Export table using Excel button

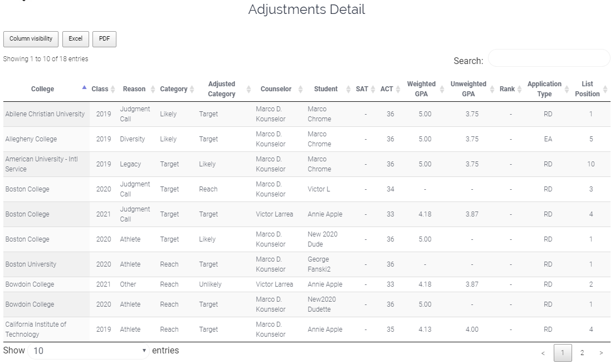[76, 39]
